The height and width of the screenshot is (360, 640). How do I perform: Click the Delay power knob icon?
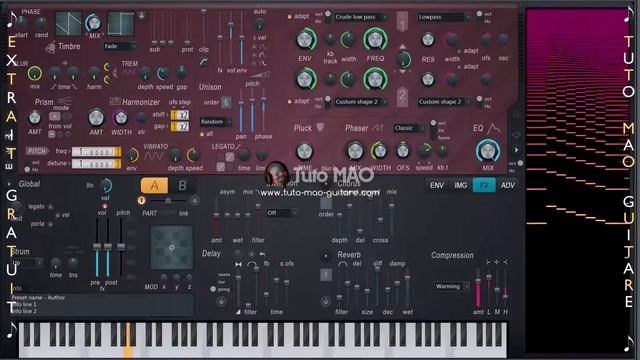coord(221,302)
